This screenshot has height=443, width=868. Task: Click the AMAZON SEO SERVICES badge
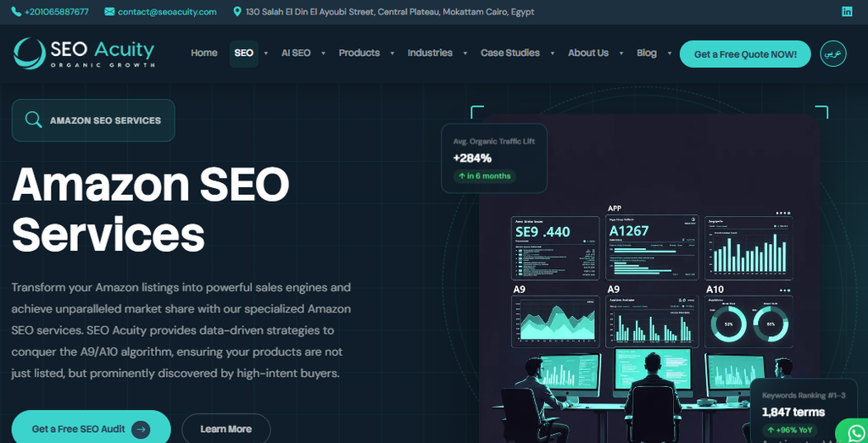click(x=93, y=120)
